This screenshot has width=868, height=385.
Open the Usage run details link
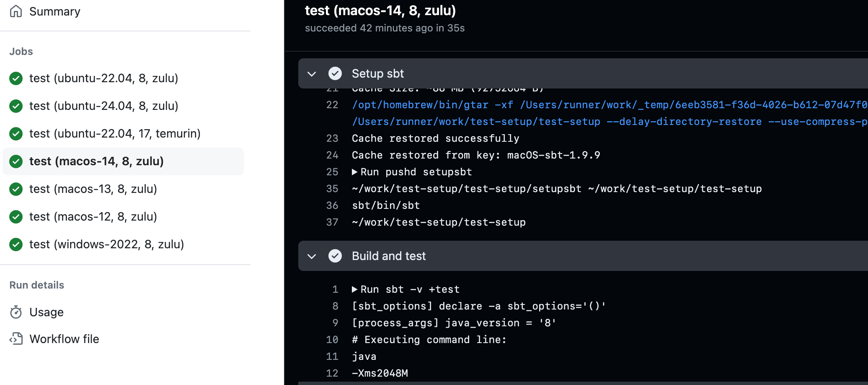(46, 312)
